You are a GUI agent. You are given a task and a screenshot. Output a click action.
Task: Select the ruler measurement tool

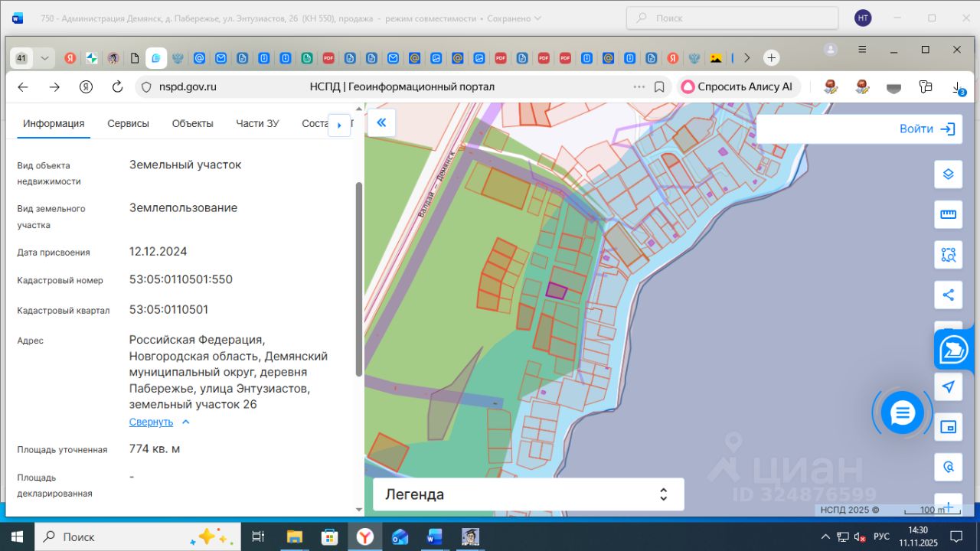coord(948,214)
